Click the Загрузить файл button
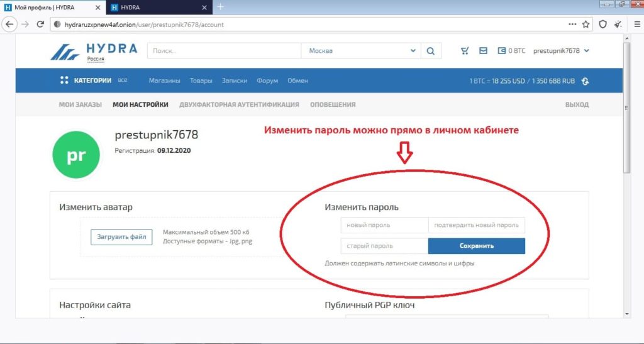 (121, 237)
